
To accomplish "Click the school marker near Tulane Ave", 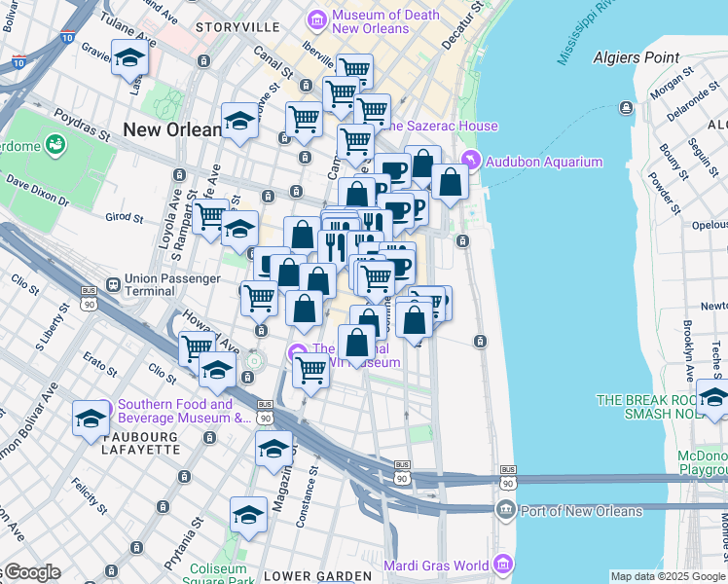I will (129, 60).
